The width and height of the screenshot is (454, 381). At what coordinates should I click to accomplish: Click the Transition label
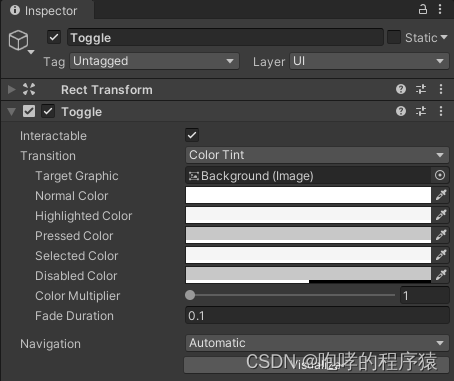48,156
